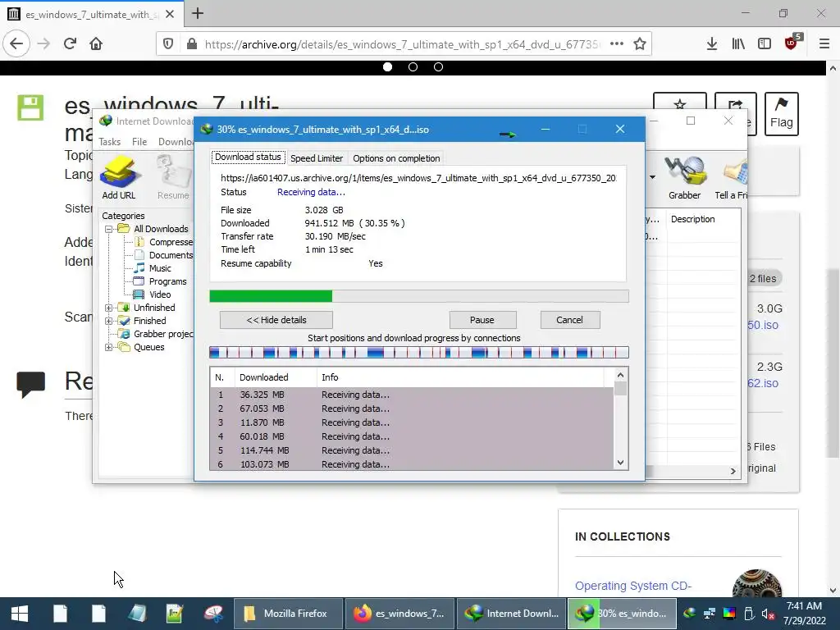Open the IDM Tasks menu
Viewport: 840px width, 630px height.
(109, 141)
